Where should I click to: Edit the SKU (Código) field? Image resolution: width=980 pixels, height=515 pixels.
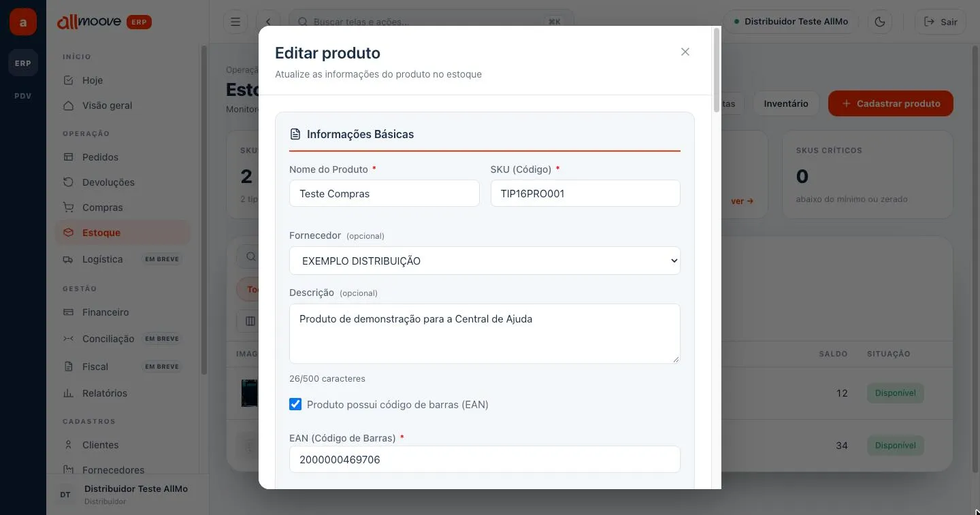click(585, 193)
